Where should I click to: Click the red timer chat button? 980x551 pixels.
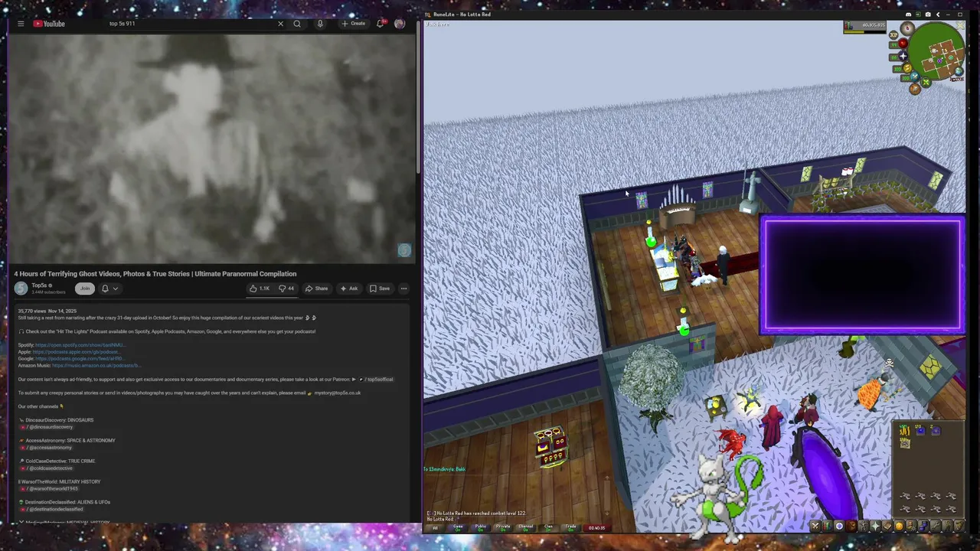point(597,527)
